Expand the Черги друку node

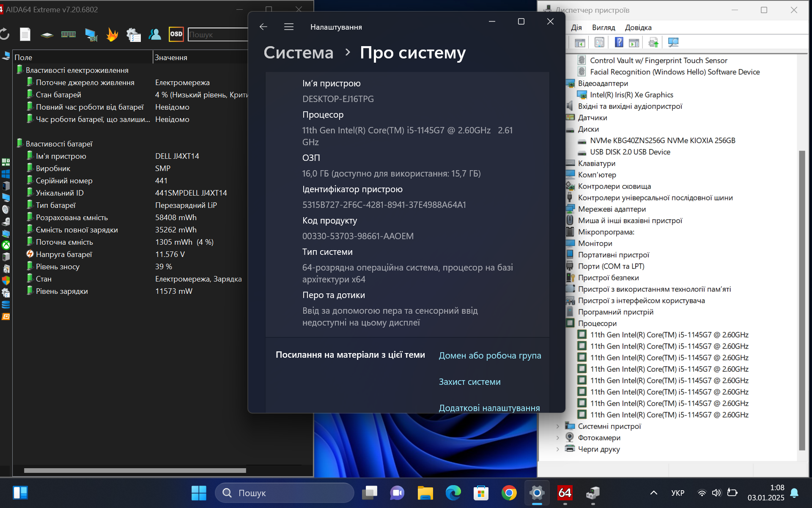pos(558,449)
